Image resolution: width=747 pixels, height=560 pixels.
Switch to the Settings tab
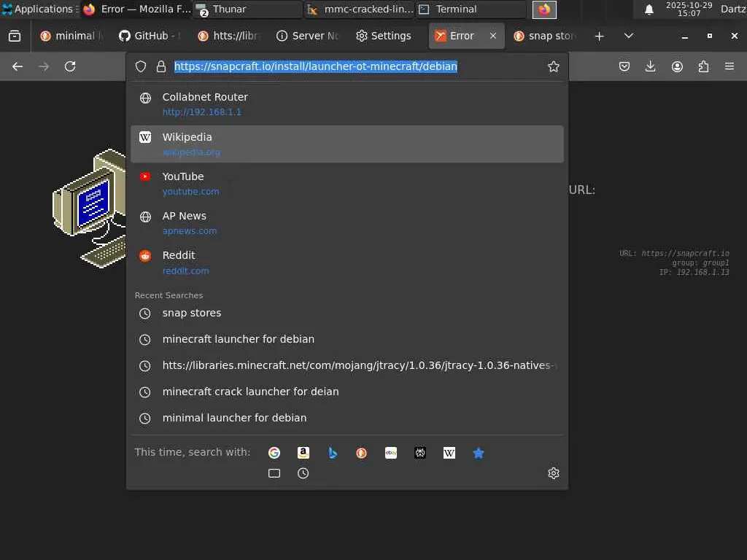384,36
